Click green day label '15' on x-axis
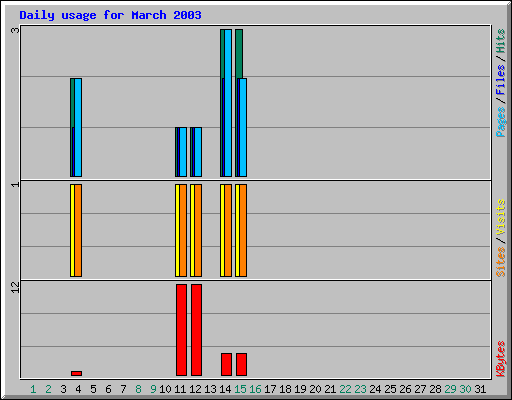512x400 pixels. (x=240, y=389)
